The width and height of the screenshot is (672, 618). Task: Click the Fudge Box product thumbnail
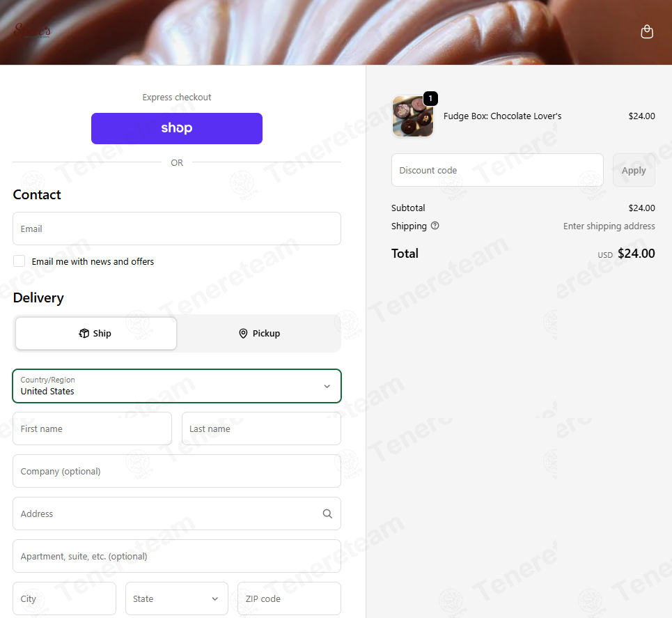(x=413, y=116)
